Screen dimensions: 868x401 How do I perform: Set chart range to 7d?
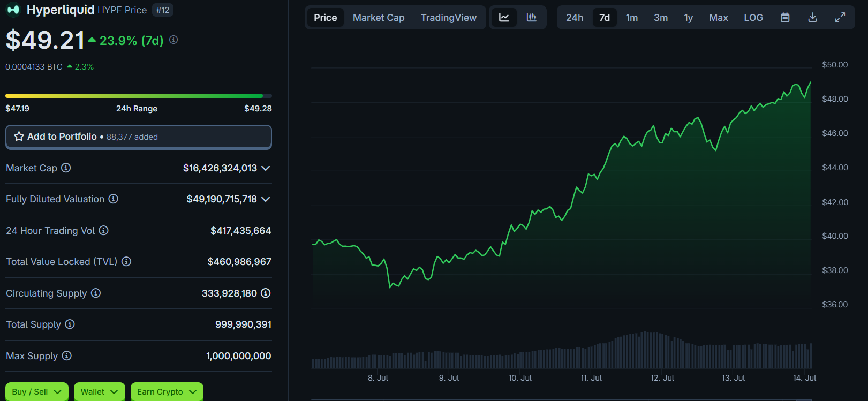point(605,18)
